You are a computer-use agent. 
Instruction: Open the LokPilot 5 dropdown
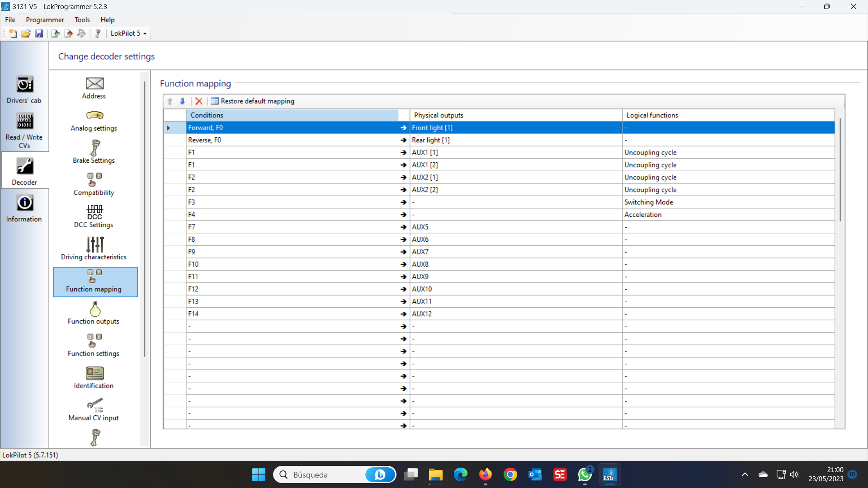click(129, 33)
